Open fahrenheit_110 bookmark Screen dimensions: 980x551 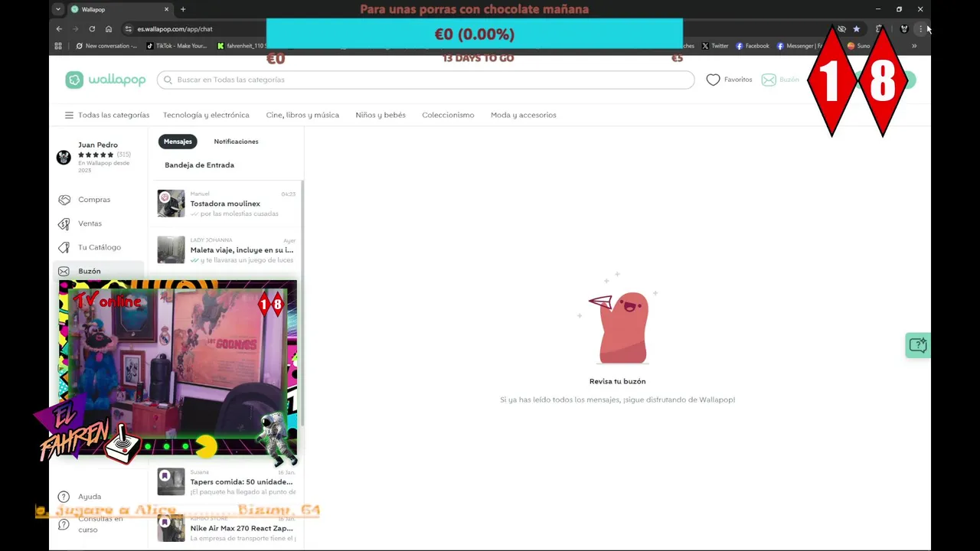[240, 46]
